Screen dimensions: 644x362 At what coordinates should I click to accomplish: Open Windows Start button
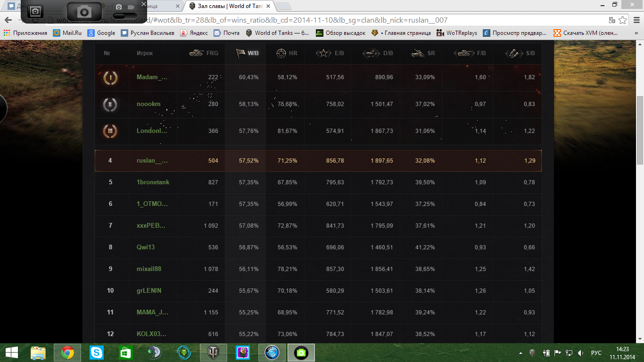(x=11, y=353)
